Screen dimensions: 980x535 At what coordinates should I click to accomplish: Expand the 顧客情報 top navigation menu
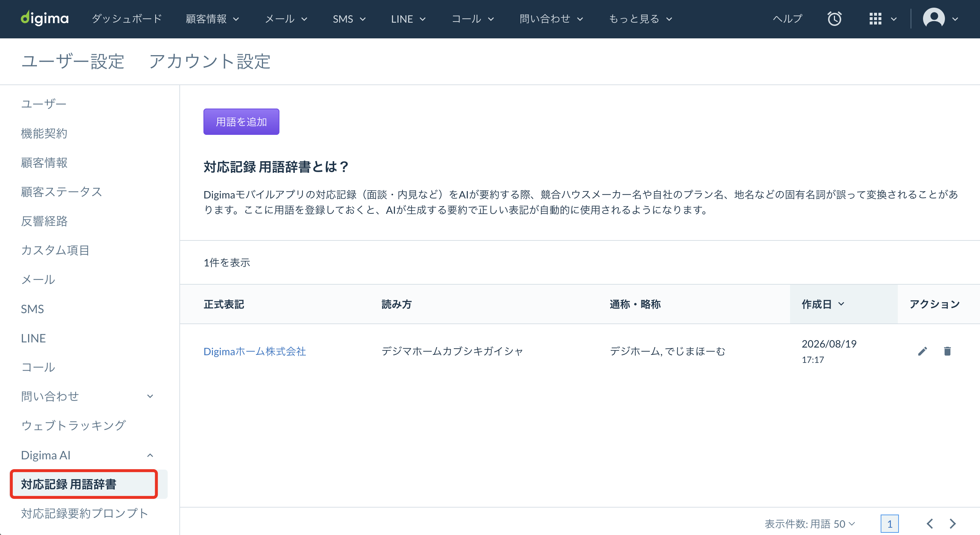click(212, 19)
